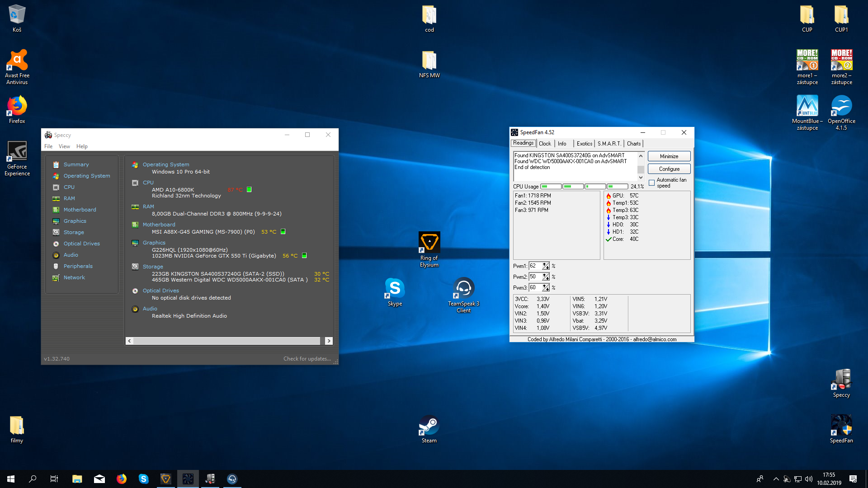Select the Storage sidebar item in Speccy
The image size is (868, 488).
tap(74, 232)
